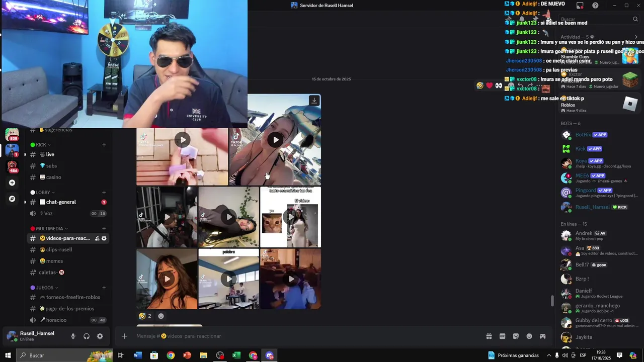Collapse the LOBBY category
The height and width of the screenshot is (362, 644).
tap(43, 193)
